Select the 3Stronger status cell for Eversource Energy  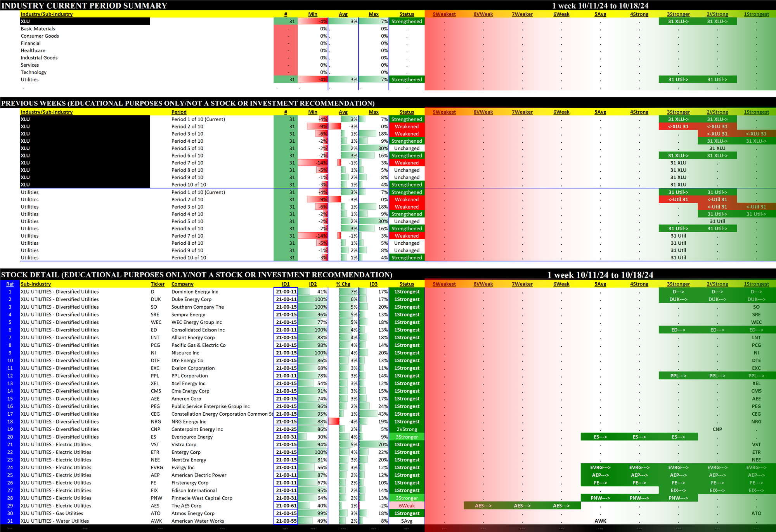click(407, 437)
